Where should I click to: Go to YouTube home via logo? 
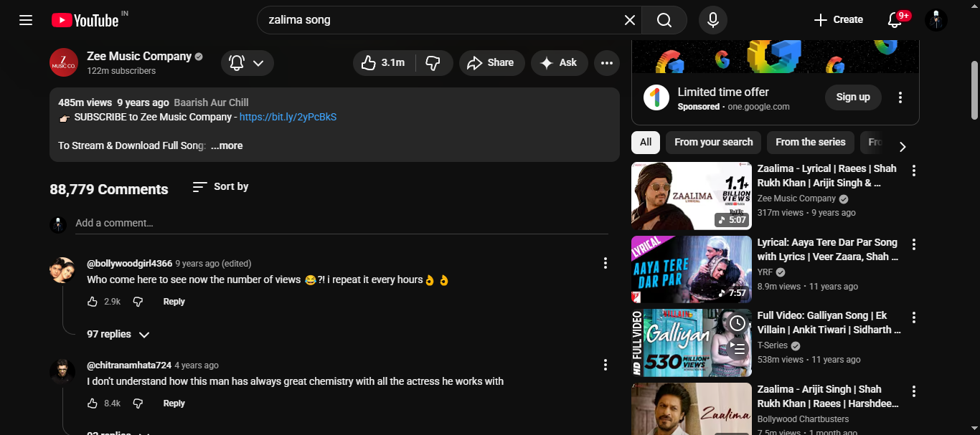pyautogui.click(x=85, y=20)
